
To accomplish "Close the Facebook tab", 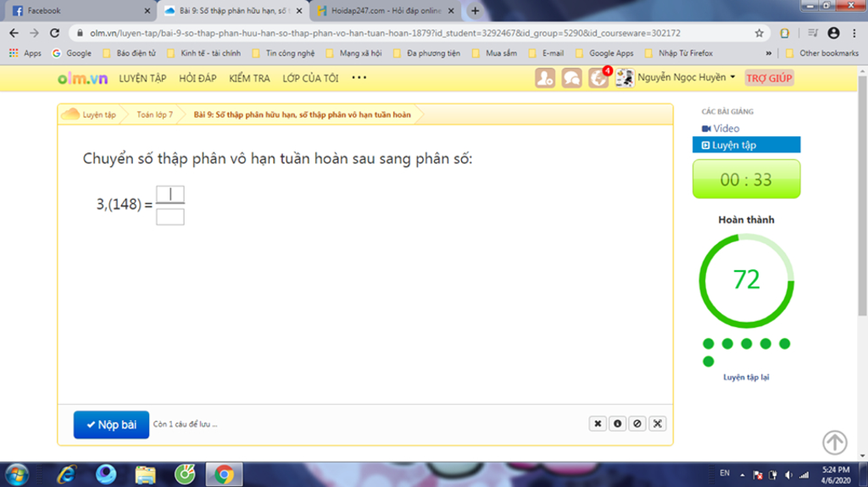I will coord(147,10).
